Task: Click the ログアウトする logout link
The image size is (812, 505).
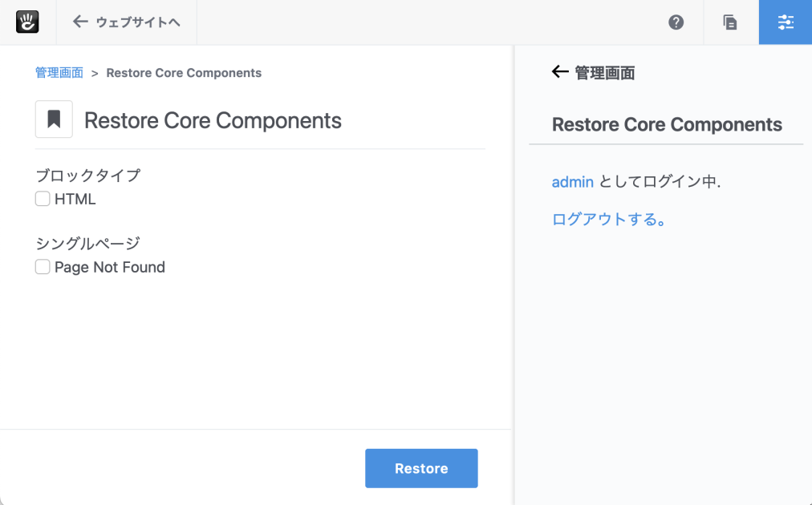Action: click(609, 219)
